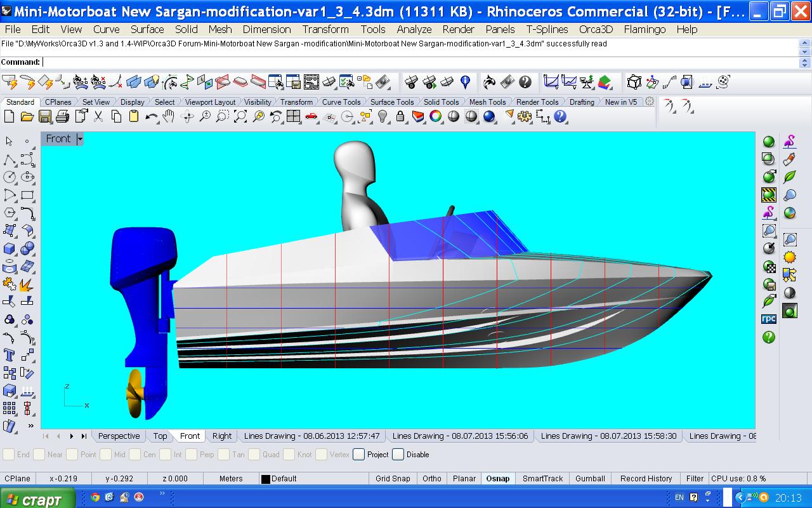Select the Text tool in left sidebar
812x508 pixels.
pos(10,355)
